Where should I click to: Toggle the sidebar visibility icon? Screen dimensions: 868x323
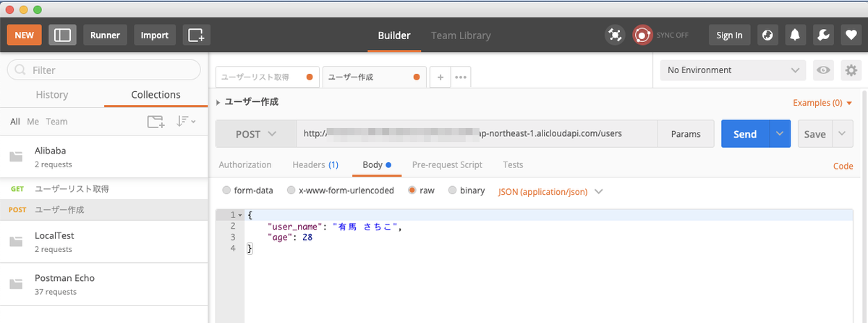62,35
